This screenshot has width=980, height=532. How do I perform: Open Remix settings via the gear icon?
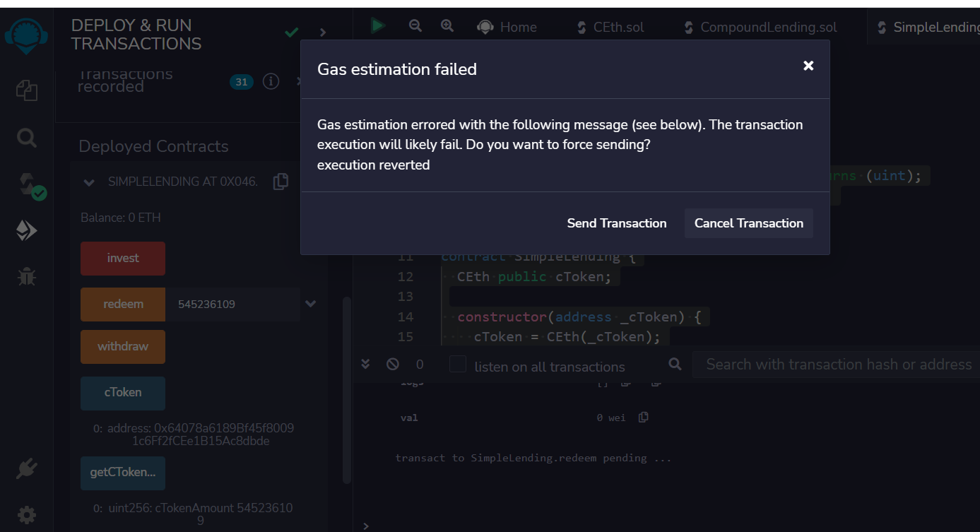(x=26, y=514)
